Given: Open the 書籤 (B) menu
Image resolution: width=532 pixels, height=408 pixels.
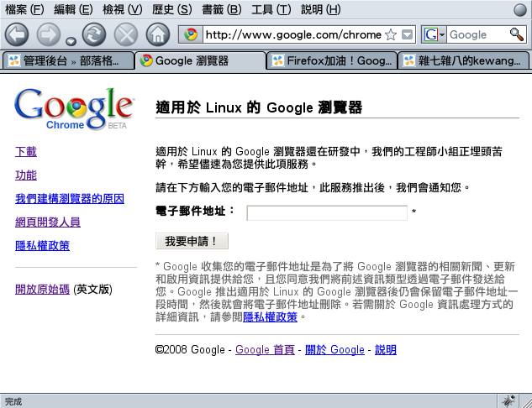Looking at the screenshot, I should click(222, 9).
